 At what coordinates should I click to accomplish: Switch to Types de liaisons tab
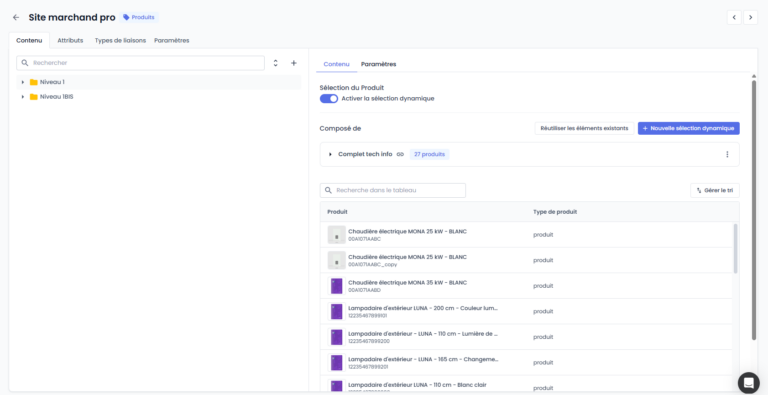[120, 41]
